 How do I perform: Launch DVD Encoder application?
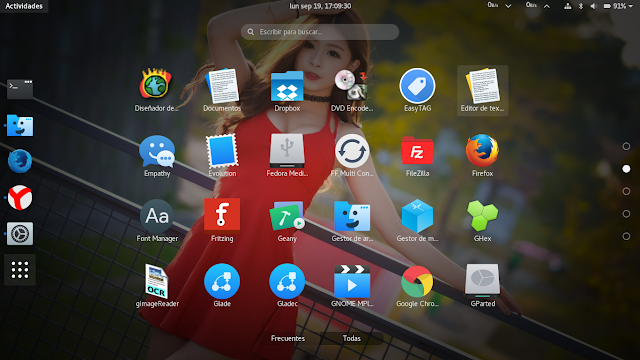click(x=351, y=85)
